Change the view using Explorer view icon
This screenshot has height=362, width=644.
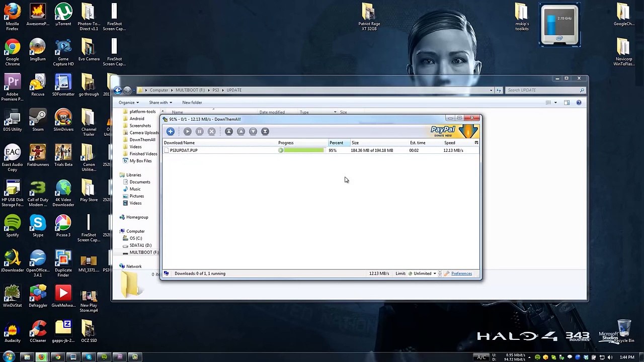point(548,103)
